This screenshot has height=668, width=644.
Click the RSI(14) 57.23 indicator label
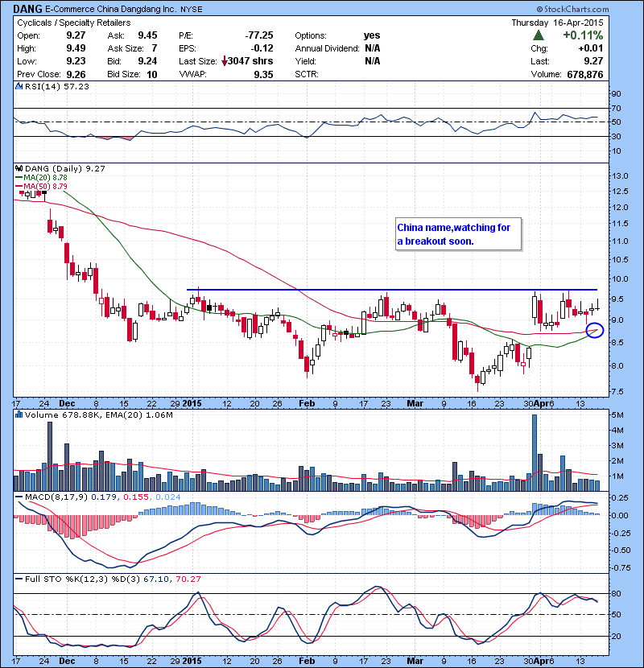(57, 86)
